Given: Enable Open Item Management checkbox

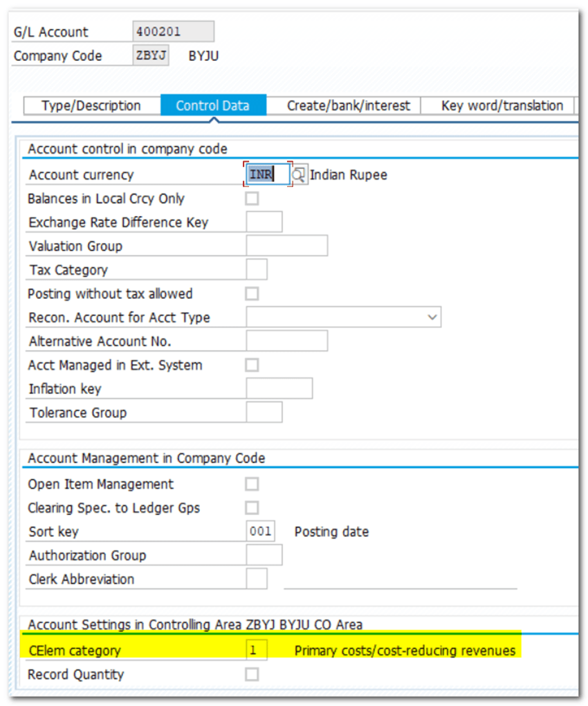Looking at the screenshot, I should point(252,485).
